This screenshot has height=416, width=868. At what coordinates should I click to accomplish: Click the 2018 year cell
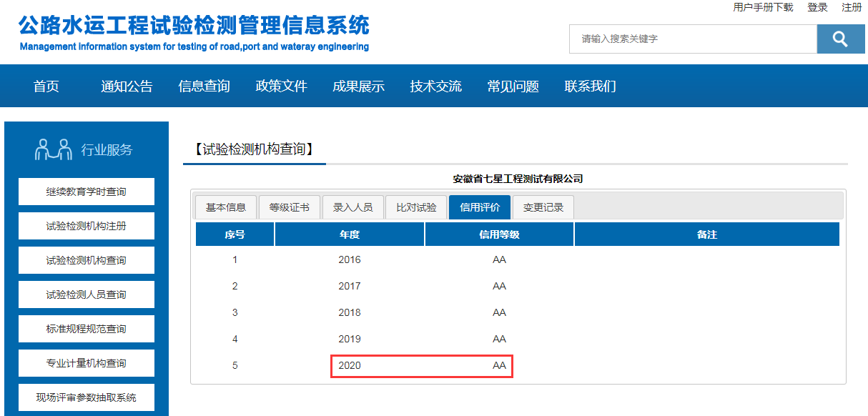350,312
